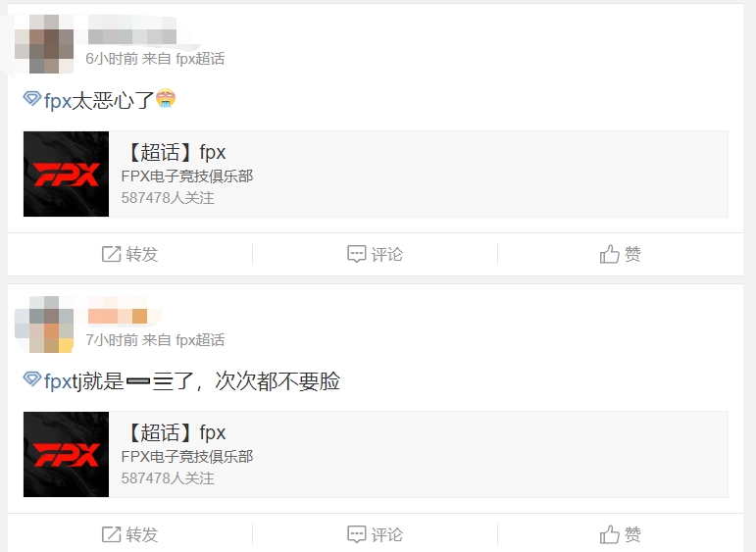The height and width of the screenshot is (552, 756).
Task: Open first post author's pixelated avatar
Action: coord(44,44)
